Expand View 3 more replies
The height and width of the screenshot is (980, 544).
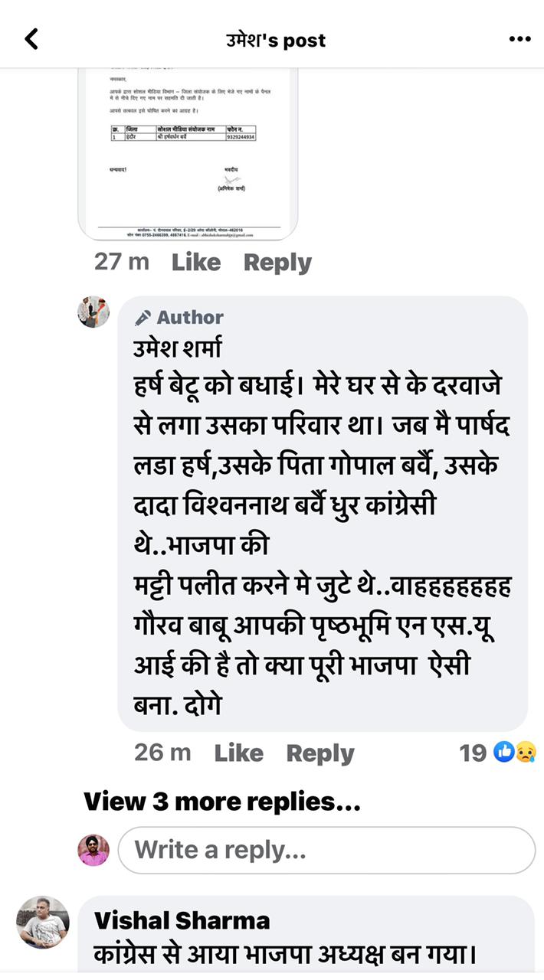coord(221,802)
